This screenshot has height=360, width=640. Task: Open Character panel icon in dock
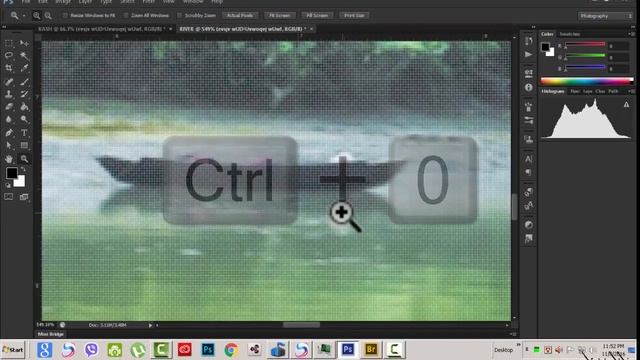(x=529, y=159)
